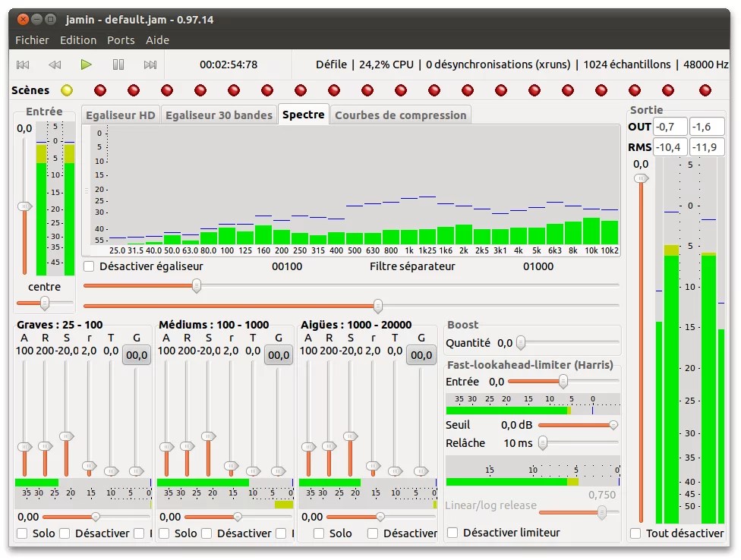The height and width of the screenshot is (560, 741).
Task: Switch to the Egaliseur 30 bandes tab
Action: (x=219, y=115)
